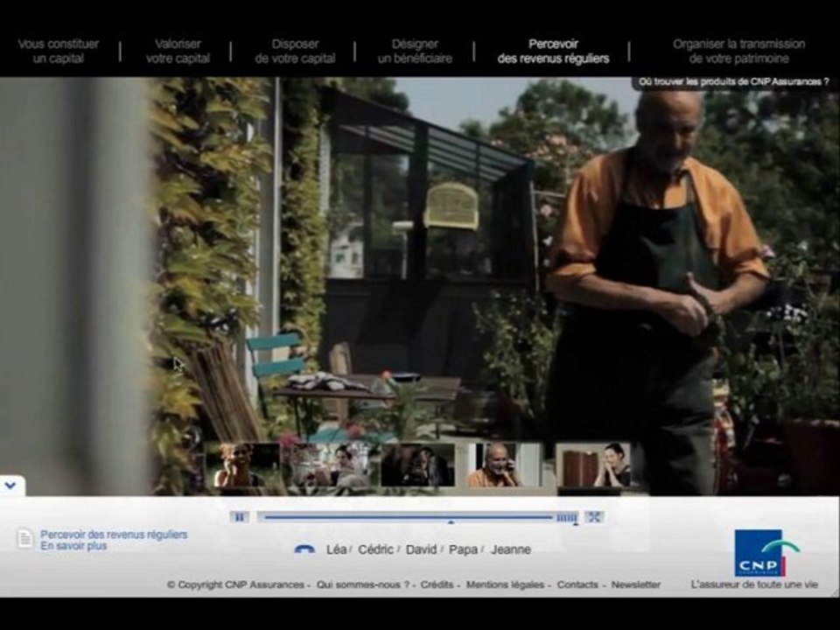
Task: Open "Mentions légales" footer link
Action: (x=505, y=584)
